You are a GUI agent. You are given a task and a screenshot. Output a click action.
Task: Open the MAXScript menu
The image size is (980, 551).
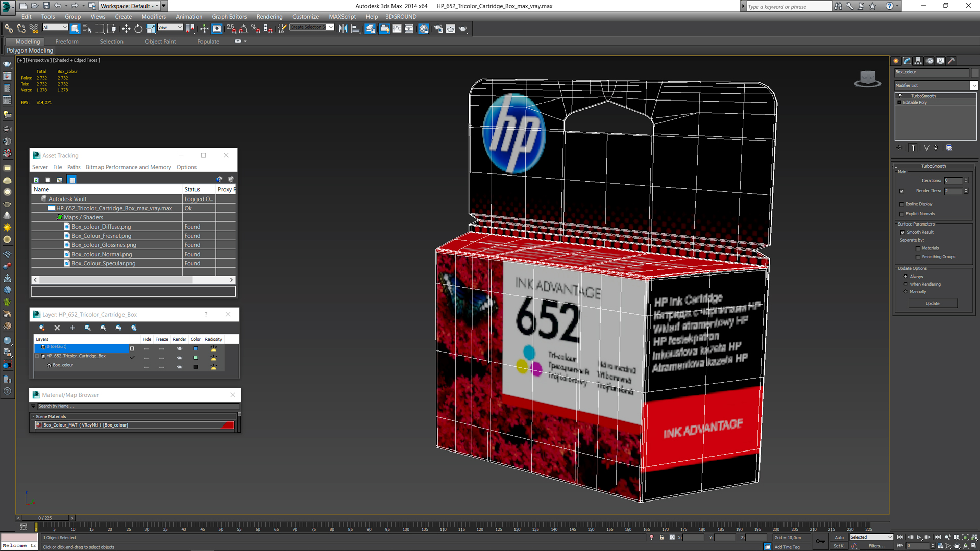[x=342, y=17]
